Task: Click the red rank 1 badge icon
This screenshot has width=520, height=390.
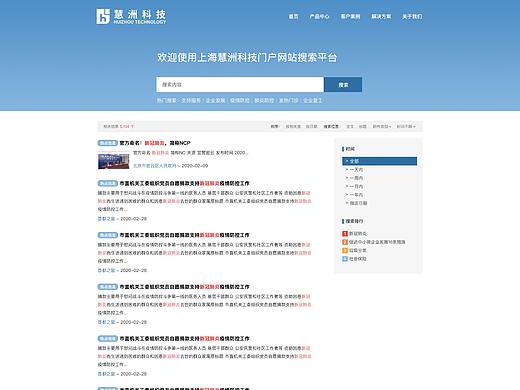Action: tap(345, 234)
